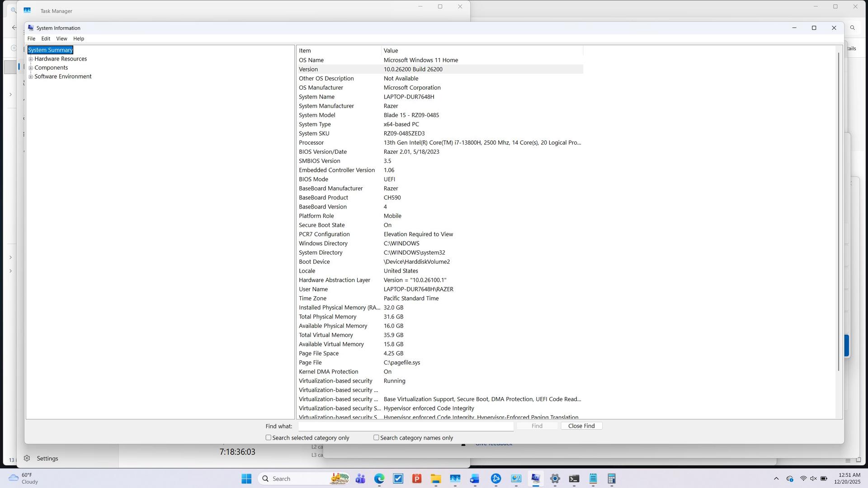This screenshot has height=488, width=868.
Task: Switch to Terminal in the taskbar
Action: point(574,479)
